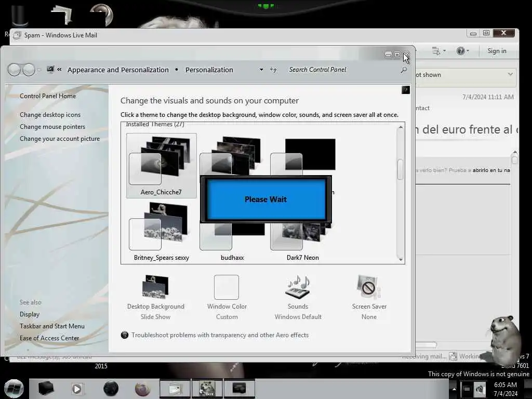Show hidden system tray icons arrow
This screenshot has width=532, height=399.
point(454,389)
